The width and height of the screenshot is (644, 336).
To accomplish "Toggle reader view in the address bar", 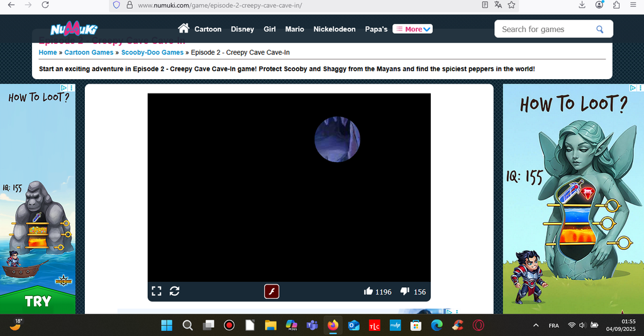I will pyautogui.click(x=485, y=5).
